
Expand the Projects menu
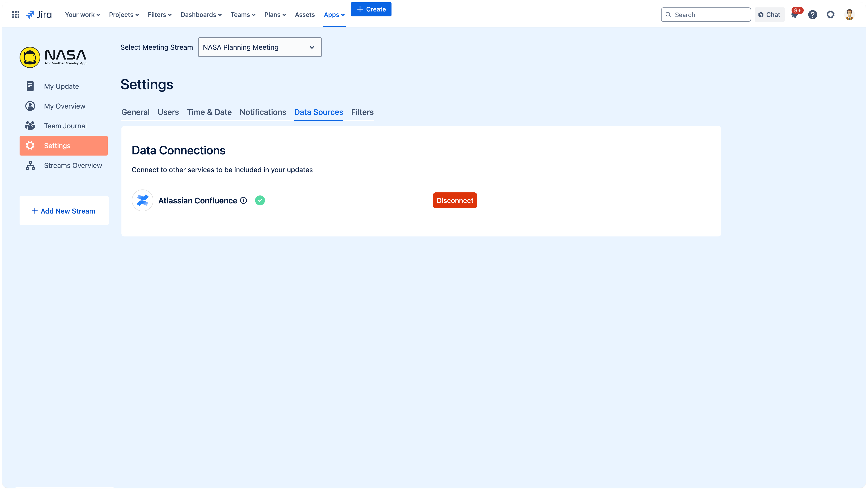pyautogui.click(x=124, y=14)
